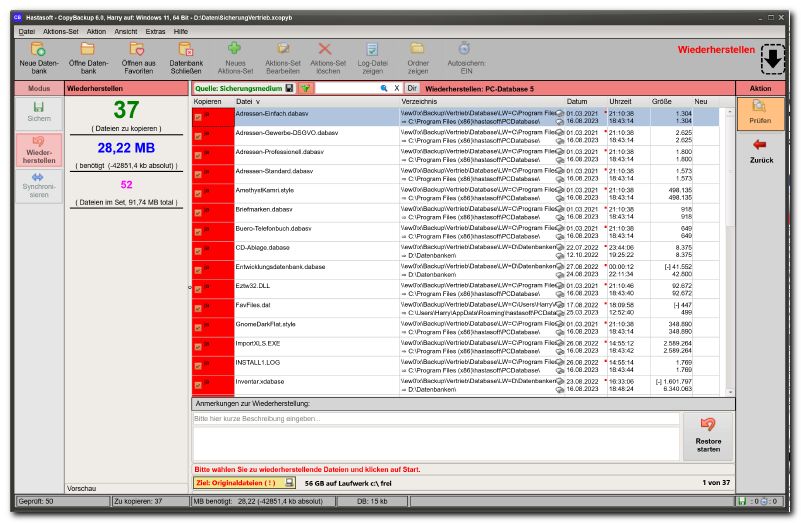Select the Synchronisieren mode icon
This screenshot has width=801, height=523.
pyautogui.click(x=39, y=185)
